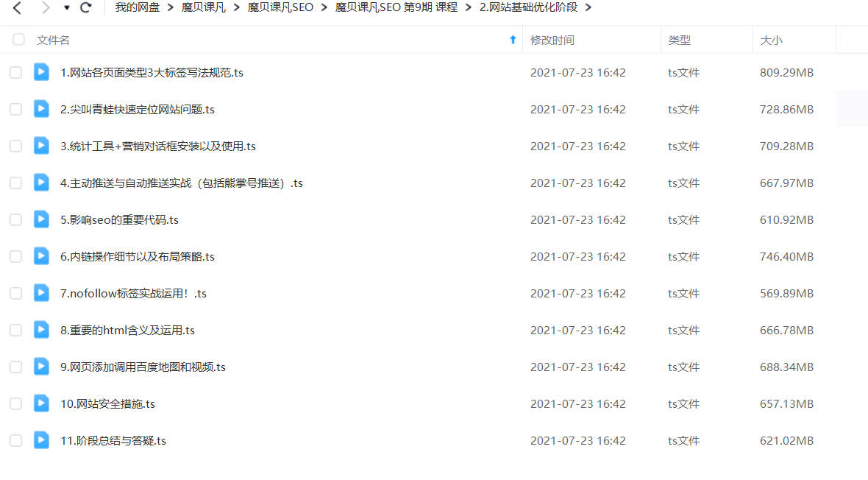868x480 pixels.
Task: Click video icon of 9.网页添加调用百度地图和视频.ts
Action: (x=41, y=367)
